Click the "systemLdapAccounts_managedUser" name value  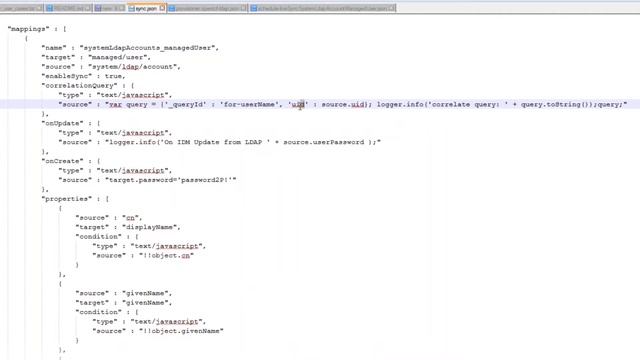pos(147,48)
